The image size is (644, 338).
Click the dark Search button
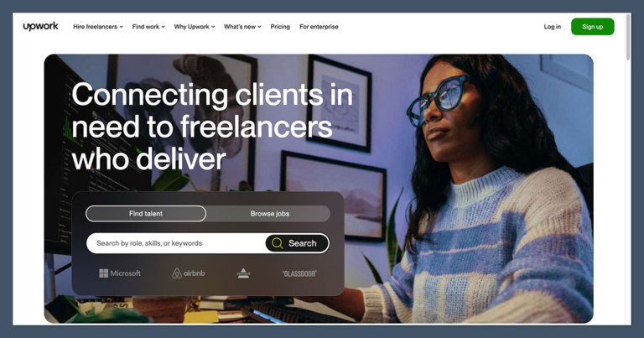[x=297, y=243]
